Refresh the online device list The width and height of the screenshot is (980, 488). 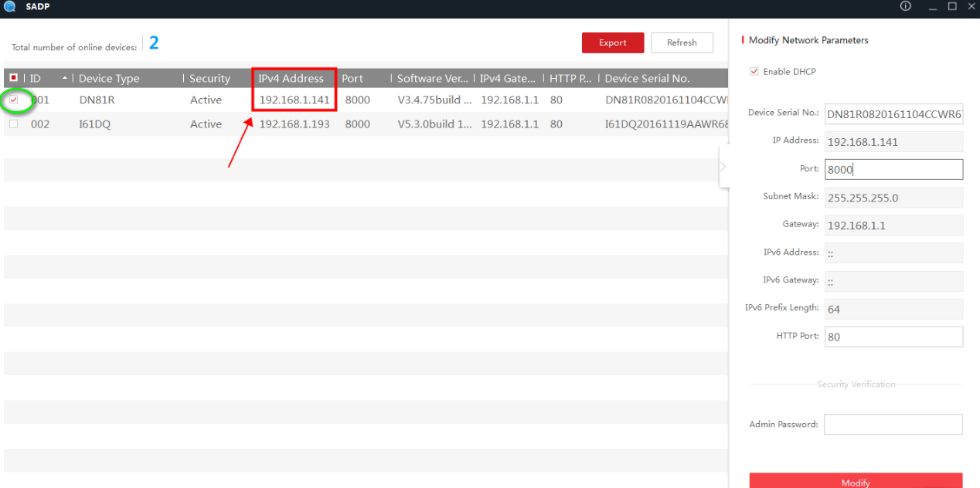coord(682,42)
